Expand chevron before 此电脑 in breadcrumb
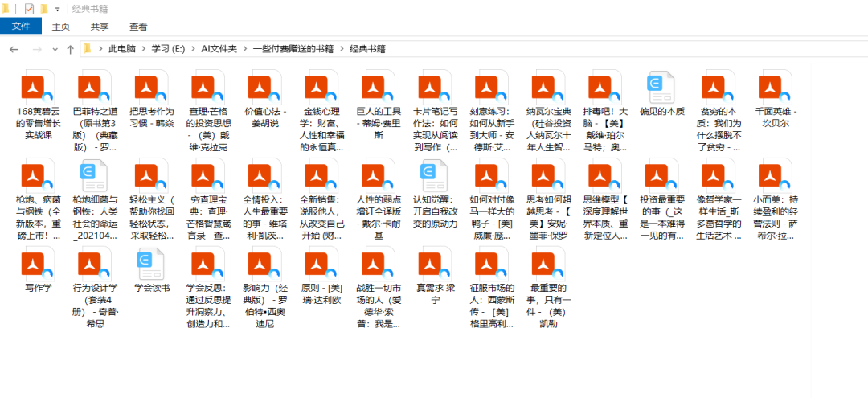868x398 pixels. (x=100, y=49)
